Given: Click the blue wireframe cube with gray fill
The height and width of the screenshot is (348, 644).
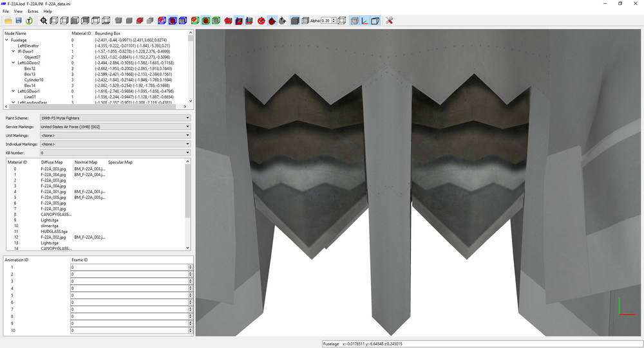Looking at the screenshot, I should [x=183, y=21].
